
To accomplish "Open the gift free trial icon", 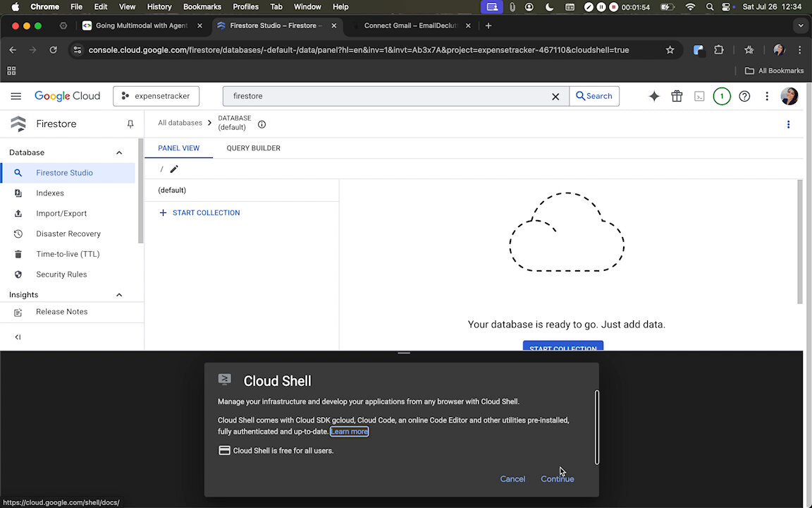I will (677, 96).
